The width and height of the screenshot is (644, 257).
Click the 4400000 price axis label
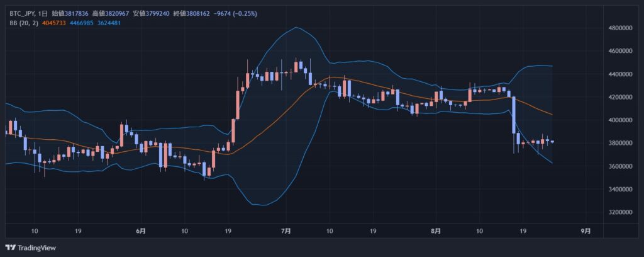pyautogui.click(x=621, y=74)
